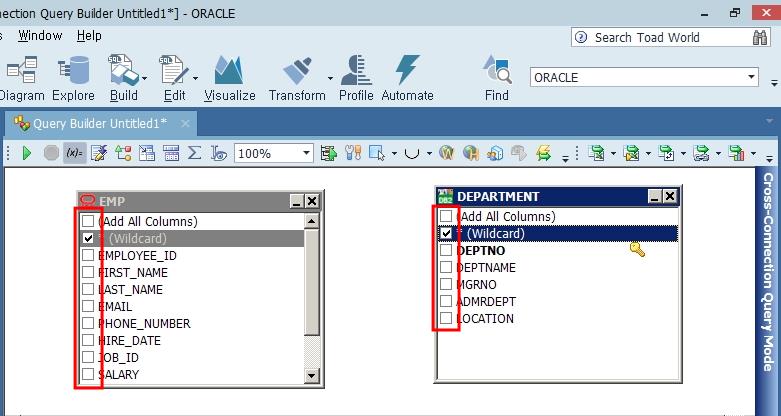Click the Sigma aggregate icon

pyautogui.click(x=194, y=153)
